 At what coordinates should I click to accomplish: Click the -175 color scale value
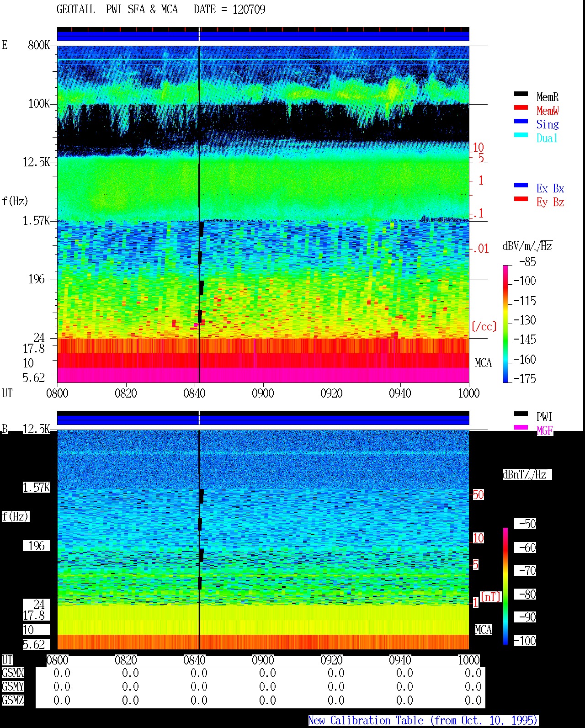525,378
